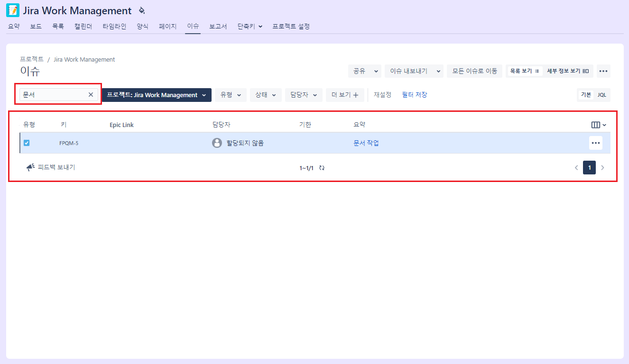Clear the search text with X icon
This screenshot has height=364, width=629.
pyautogui.click(x=91, y=95)
